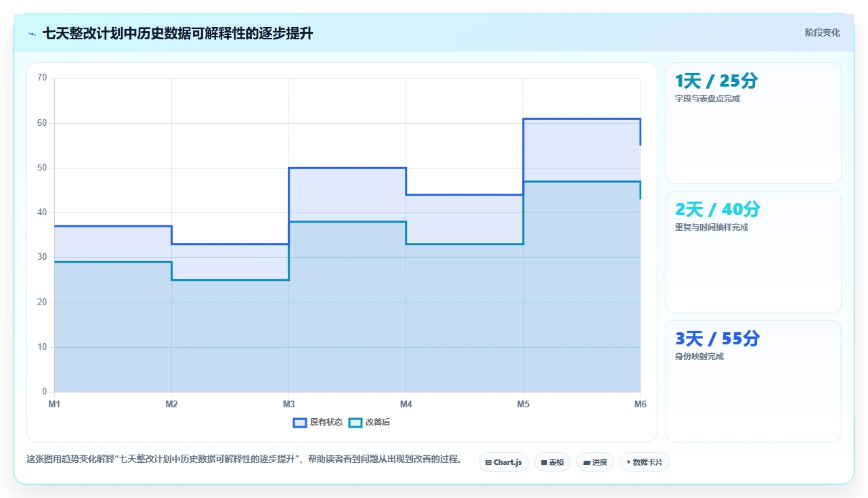The image size is (868, 498).
Task: Click the lightning icon beside the title
Action: coord(32,33)
